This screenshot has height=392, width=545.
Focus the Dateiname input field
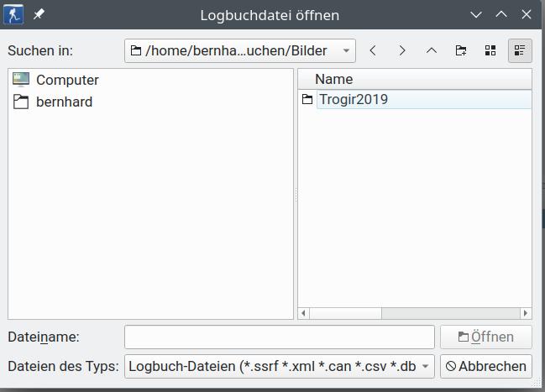coord(280,337)
